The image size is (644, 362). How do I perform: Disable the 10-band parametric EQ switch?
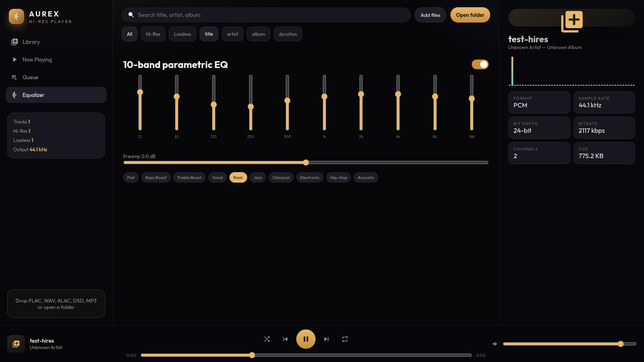(480, 64)
